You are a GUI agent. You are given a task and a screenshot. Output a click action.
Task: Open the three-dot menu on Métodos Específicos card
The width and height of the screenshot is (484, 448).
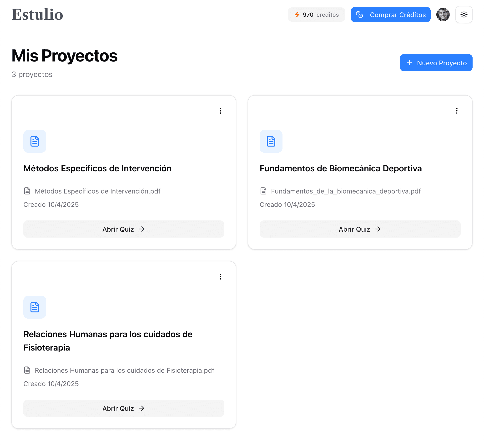220,111
